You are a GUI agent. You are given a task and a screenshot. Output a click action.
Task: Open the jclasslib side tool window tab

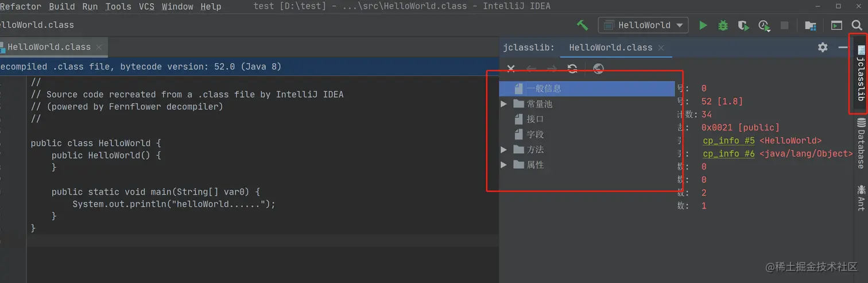click(861, 73)
